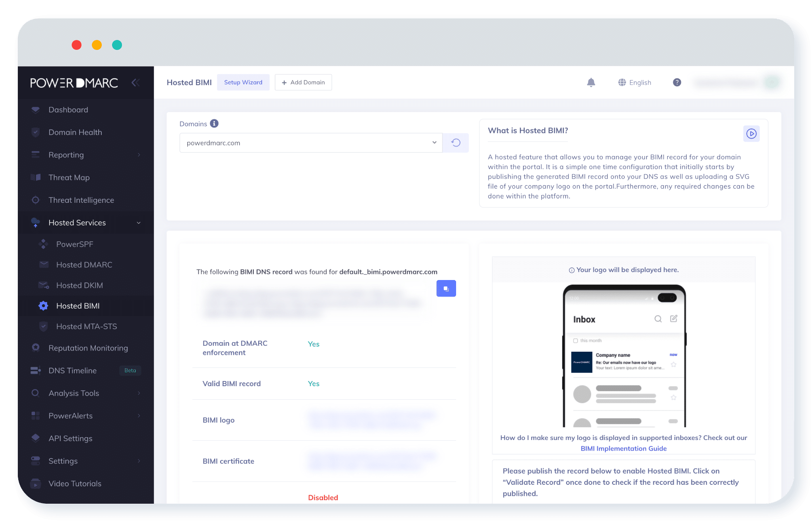Screen dimensions: 812x522
Task: Click the notification bell icon
Action: (591, 82)
